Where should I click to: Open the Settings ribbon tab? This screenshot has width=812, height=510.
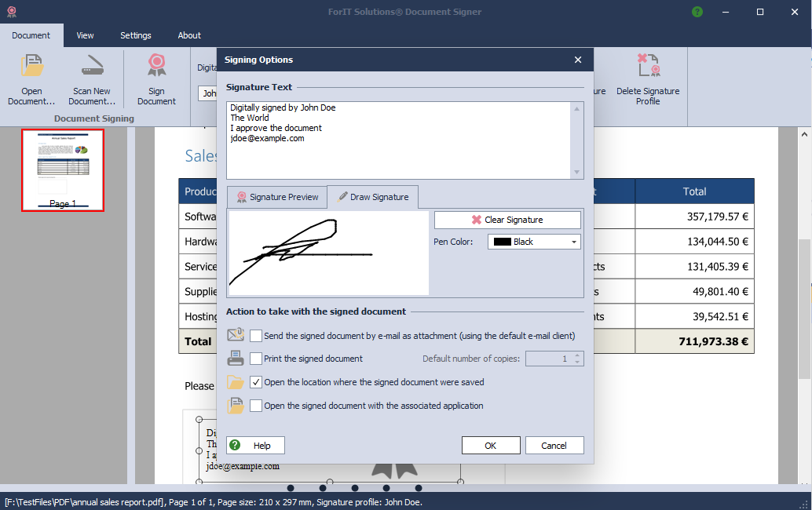(136, 35)
